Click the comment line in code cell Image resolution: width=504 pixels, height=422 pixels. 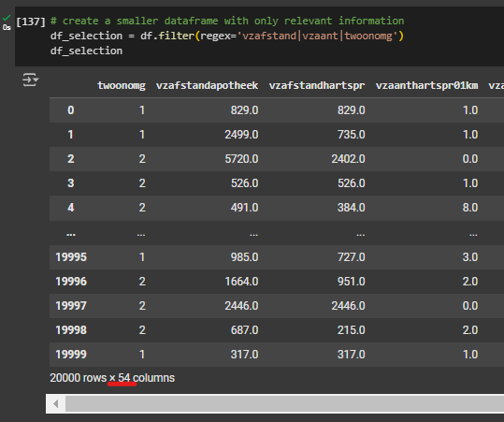[x=227, y=21]
